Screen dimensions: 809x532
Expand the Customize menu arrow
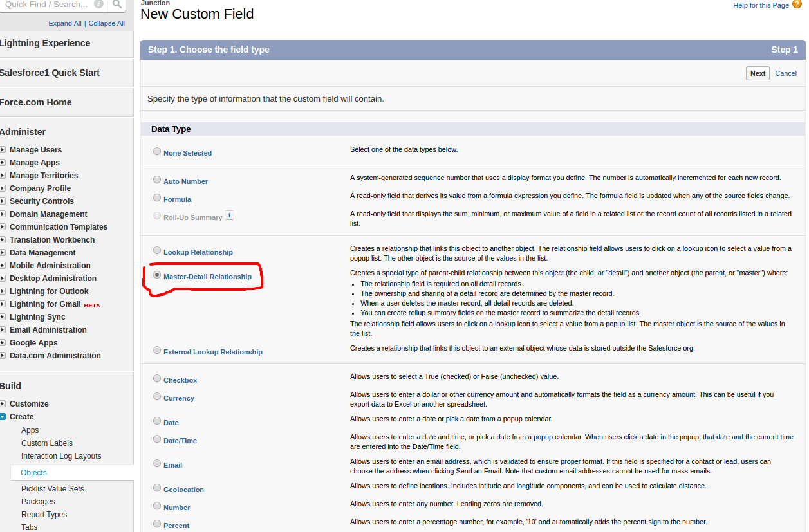pyautogui.click(x=3, y=404)
